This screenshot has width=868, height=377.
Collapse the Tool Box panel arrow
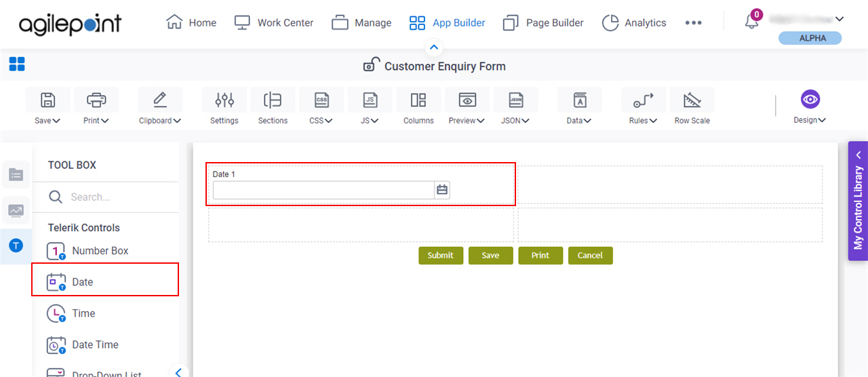pyautogui.click(x=178, y=372)
